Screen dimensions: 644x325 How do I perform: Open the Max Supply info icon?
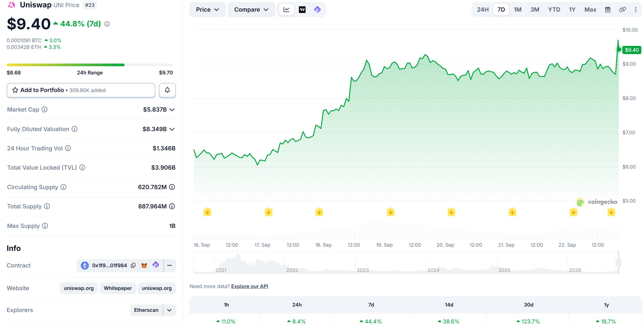tap(45, 226)
